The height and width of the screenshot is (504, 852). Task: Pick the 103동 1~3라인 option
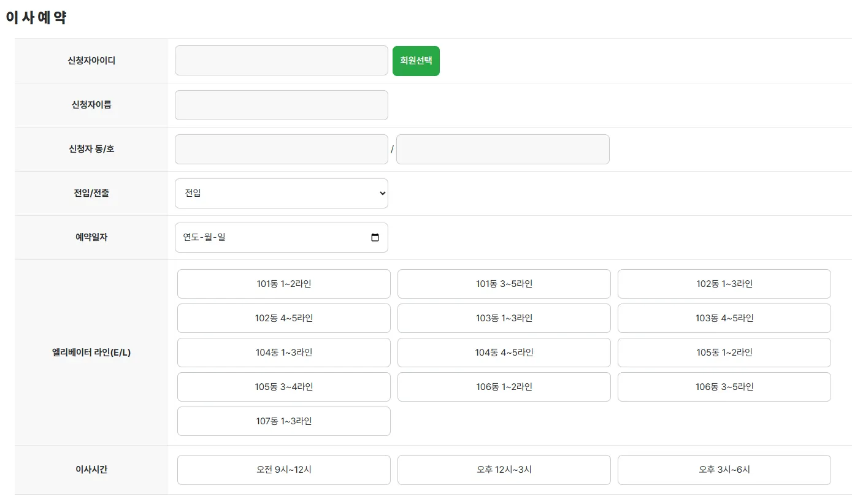click(504, 318)
